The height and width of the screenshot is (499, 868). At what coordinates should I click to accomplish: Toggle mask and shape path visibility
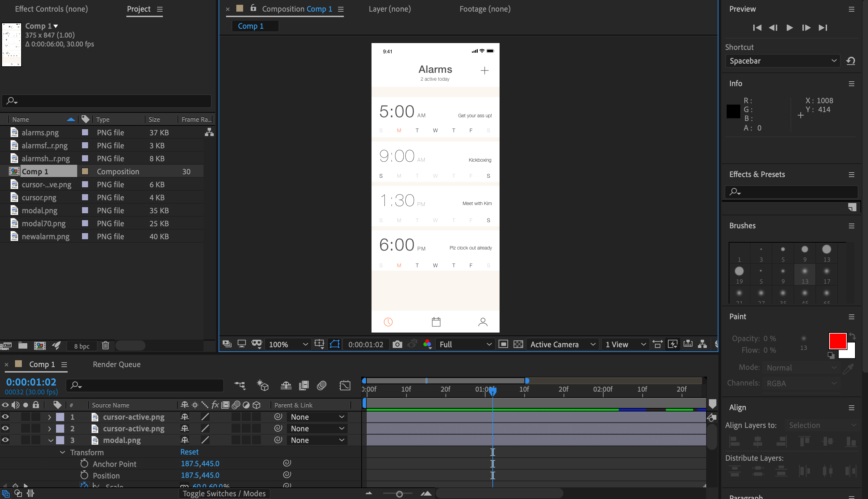(335, 344)
